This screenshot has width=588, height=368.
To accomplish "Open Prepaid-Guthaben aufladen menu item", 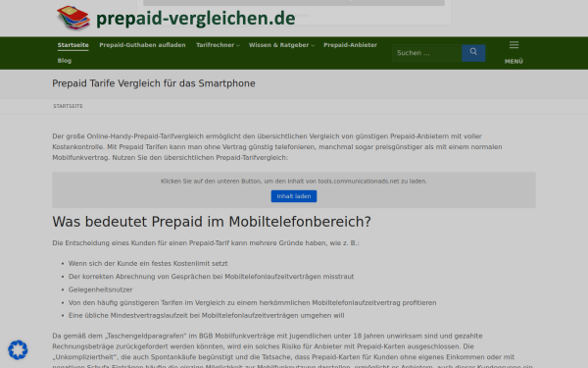I will click(142, 45).
